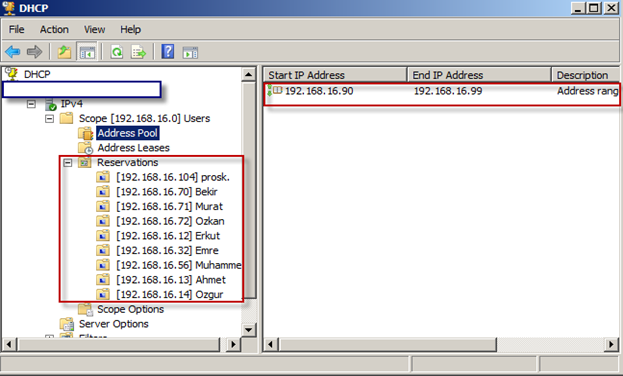Click the Emre reservation icon
This screenshot has width=623, height=376.
(x=103, y=250)
